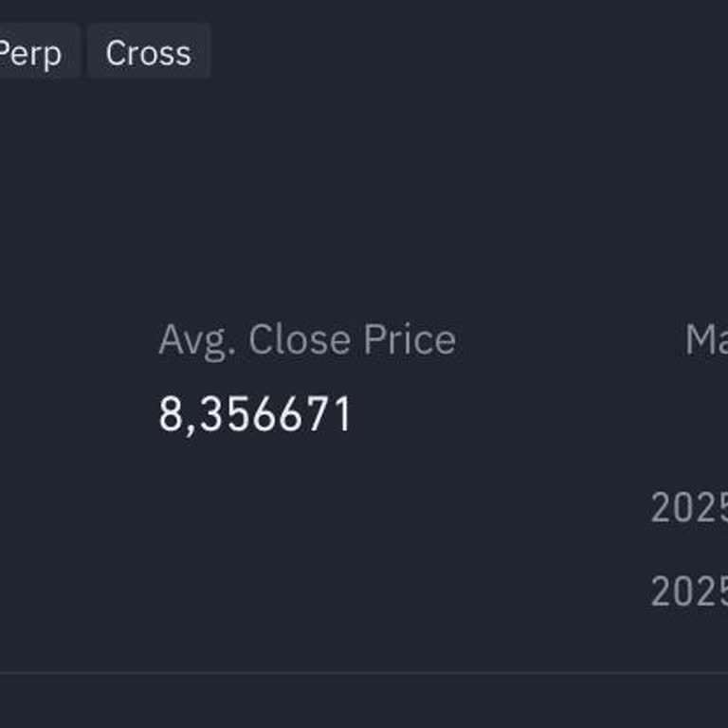The image size is (728, 728).
Task: Click the leading digit 8 of the price
Action: click(170, 415)
